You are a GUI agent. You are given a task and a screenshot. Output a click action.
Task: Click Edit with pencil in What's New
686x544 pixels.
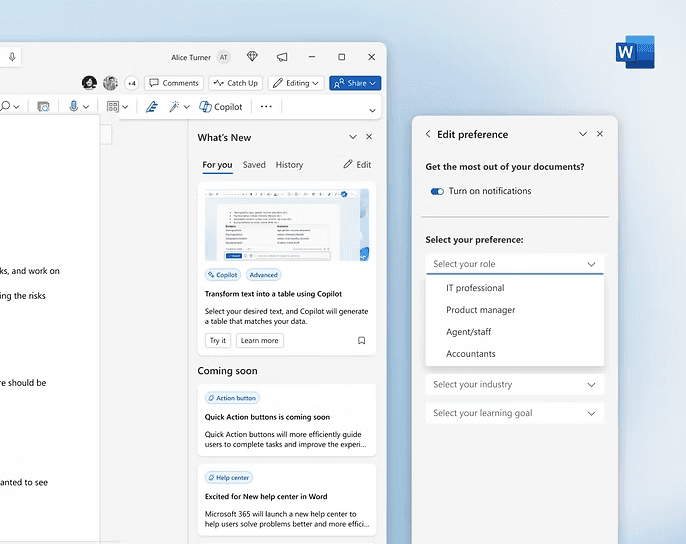tap(357, 165)
